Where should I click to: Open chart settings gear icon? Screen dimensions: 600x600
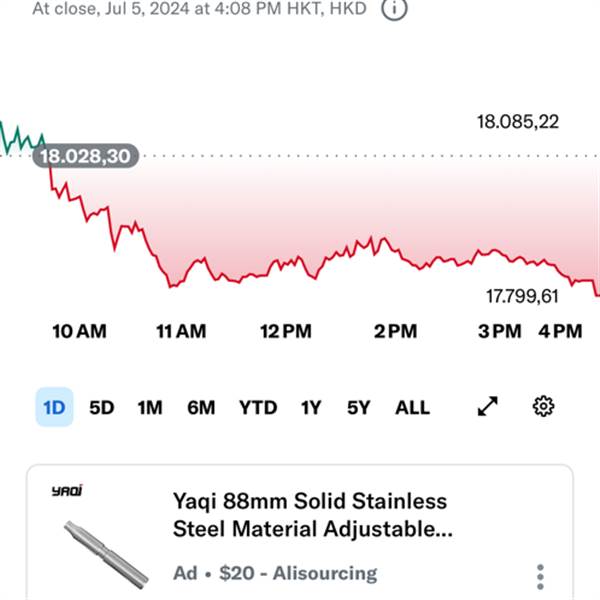pos(543,406)
